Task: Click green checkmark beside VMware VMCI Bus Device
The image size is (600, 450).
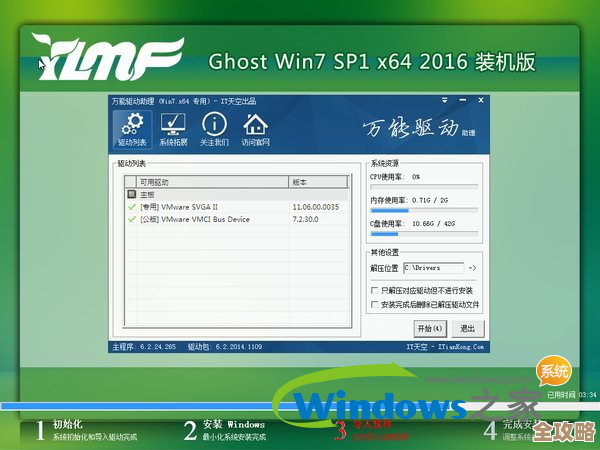Action: (x=132, y=219)
